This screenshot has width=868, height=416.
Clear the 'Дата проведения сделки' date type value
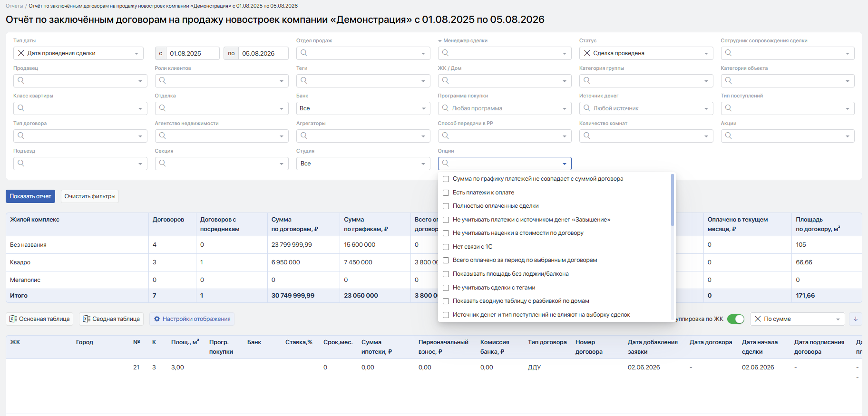[x=21, y=53]
